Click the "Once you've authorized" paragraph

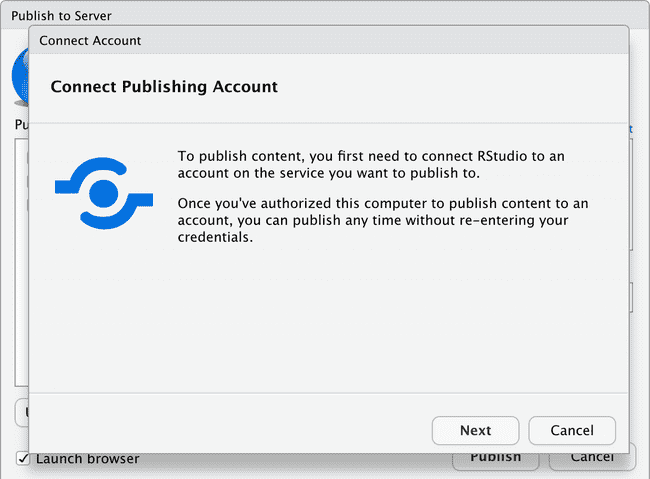pos(383,220)
